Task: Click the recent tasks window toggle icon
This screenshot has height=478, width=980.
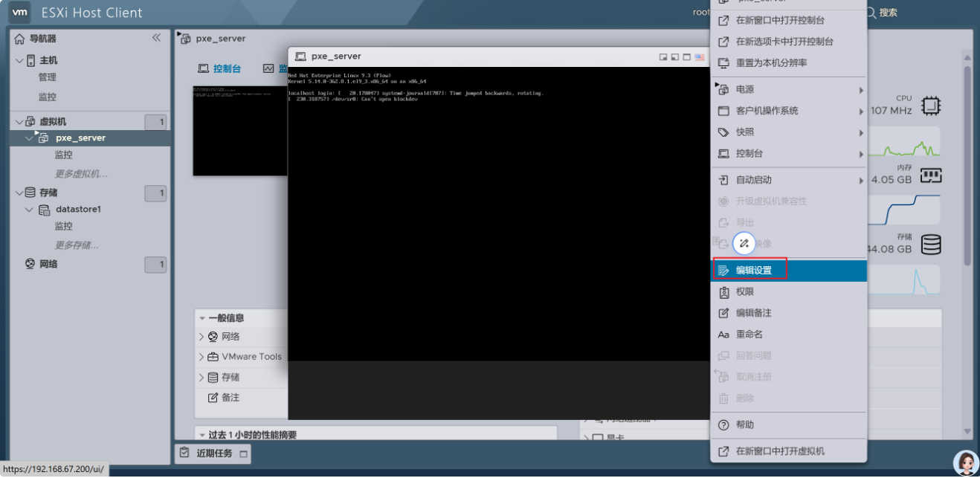Action: [243, 453]
